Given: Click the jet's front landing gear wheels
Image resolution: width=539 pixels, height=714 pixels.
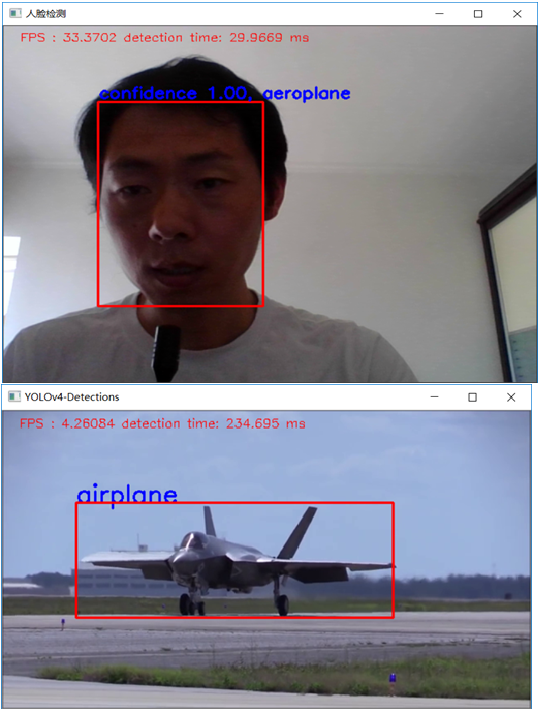Looking at the screenshot, I should [192, 605].
